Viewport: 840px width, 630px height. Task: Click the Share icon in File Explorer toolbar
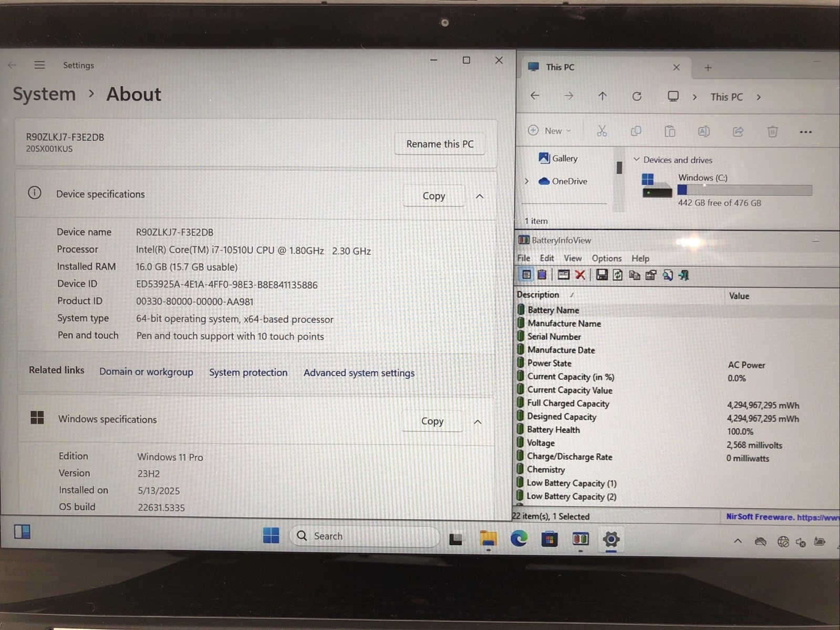[738, 131]
